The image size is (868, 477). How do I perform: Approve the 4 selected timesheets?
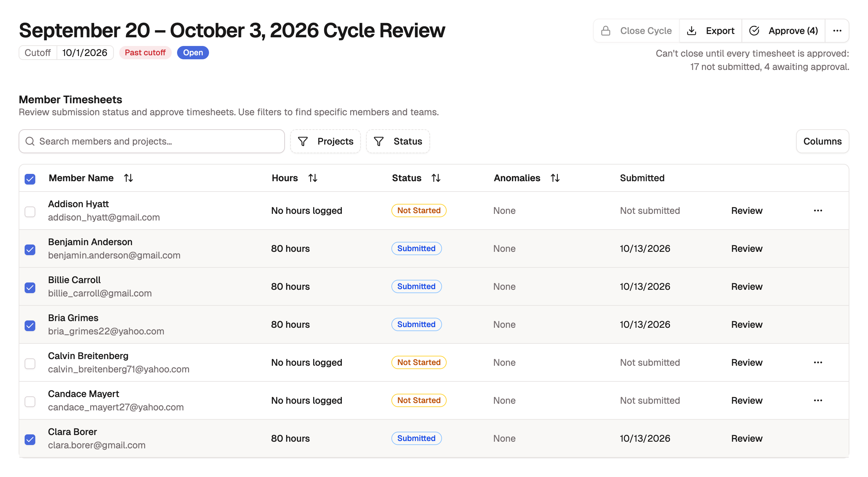tap(783, 31)
